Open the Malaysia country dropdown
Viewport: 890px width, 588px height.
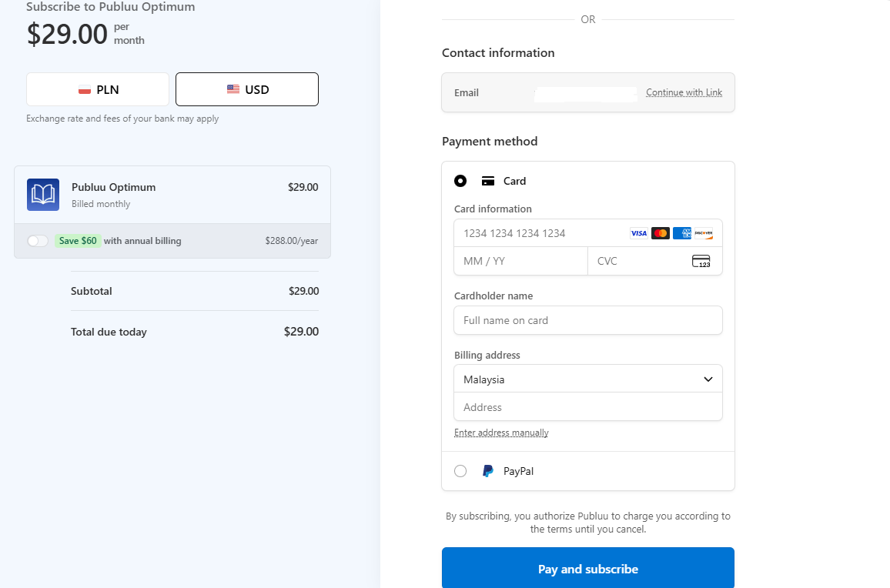(588, 379)
